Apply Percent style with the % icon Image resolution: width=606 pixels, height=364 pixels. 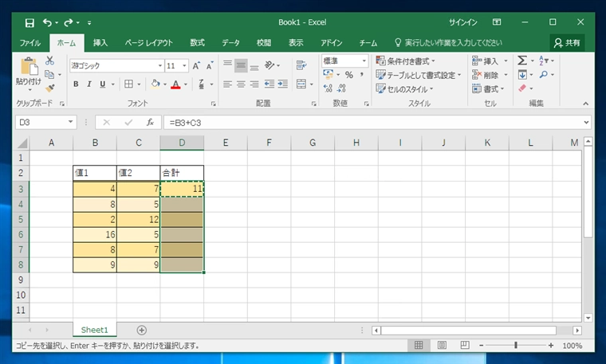tap(349, 75)
